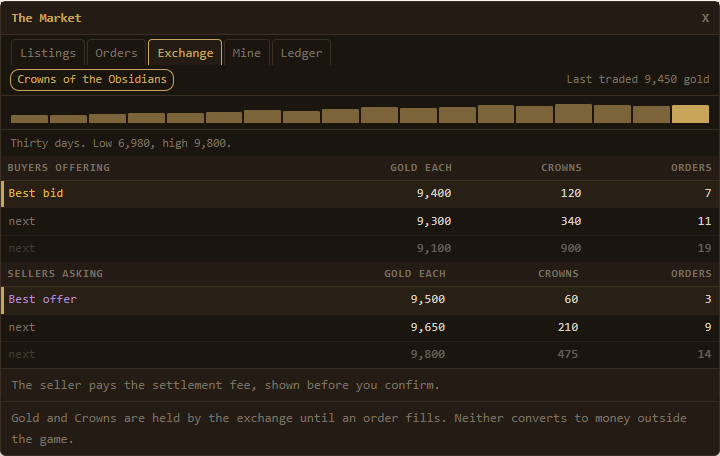Image resolution: width=720 pixels, height=456 pixels.
Task: Click the Sellers Asking section header
Action: click(x=55, y=274)
